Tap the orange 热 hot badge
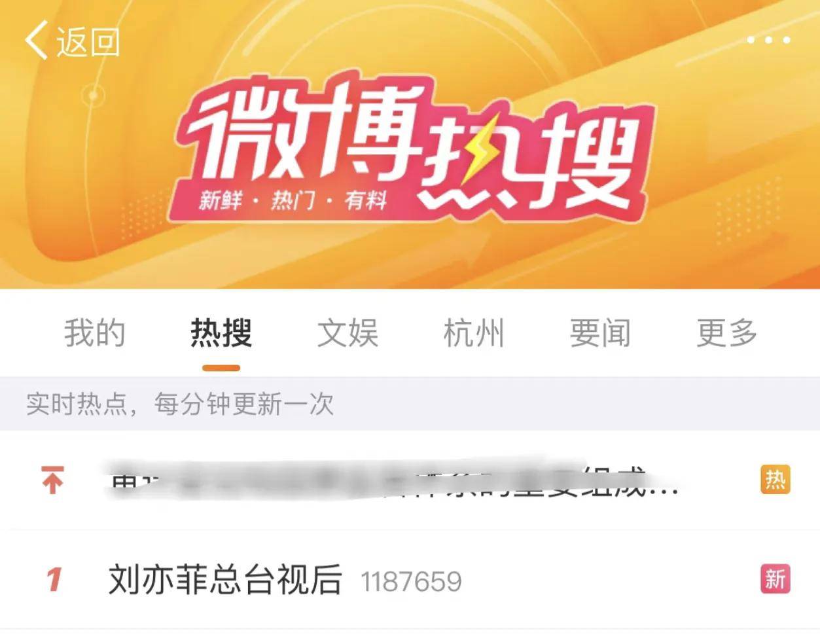This screenshot has width=820, height=644. tap(775, 480)
